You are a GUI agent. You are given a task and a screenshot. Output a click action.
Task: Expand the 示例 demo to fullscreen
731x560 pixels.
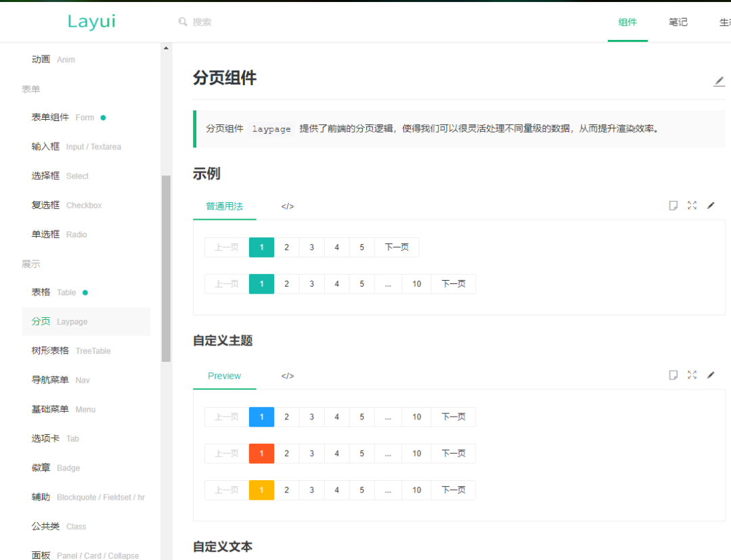pyautogui.click(x=692, y=206)
